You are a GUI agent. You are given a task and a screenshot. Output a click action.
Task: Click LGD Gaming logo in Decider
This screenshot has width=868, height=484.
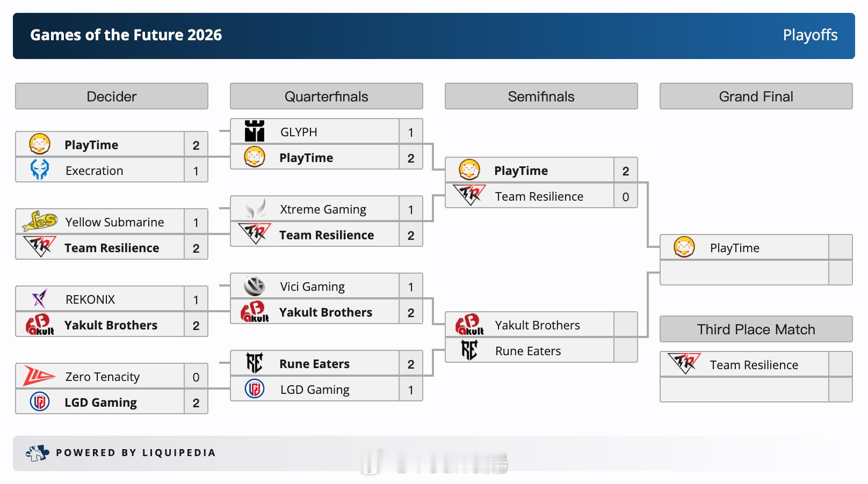40,402
